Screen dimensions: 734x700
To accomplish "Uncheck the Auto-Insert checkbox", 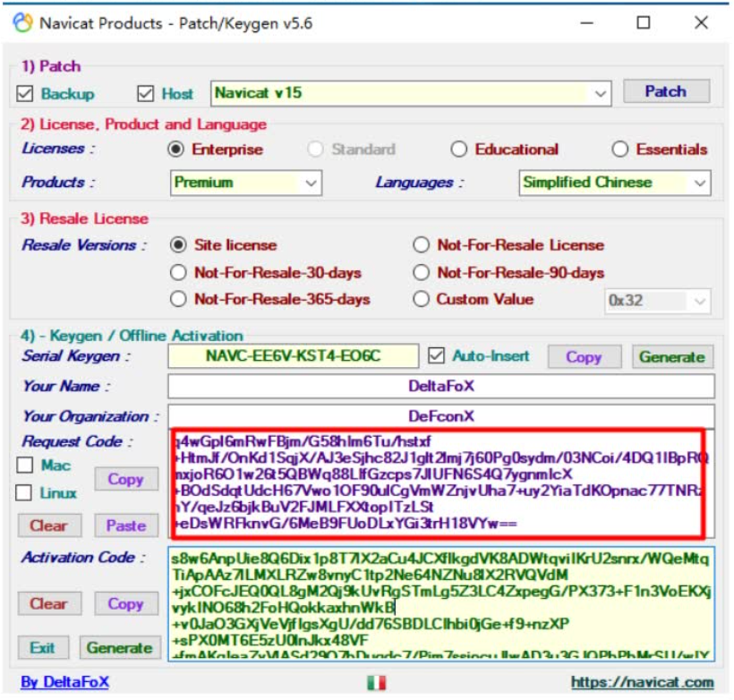I will [x=436, y=356].
